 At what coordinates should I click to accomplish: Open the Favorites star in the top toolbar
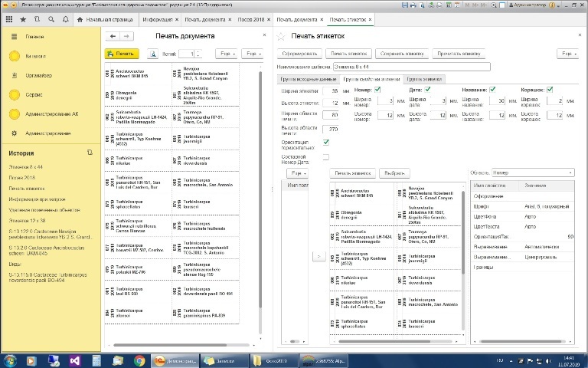24,17
